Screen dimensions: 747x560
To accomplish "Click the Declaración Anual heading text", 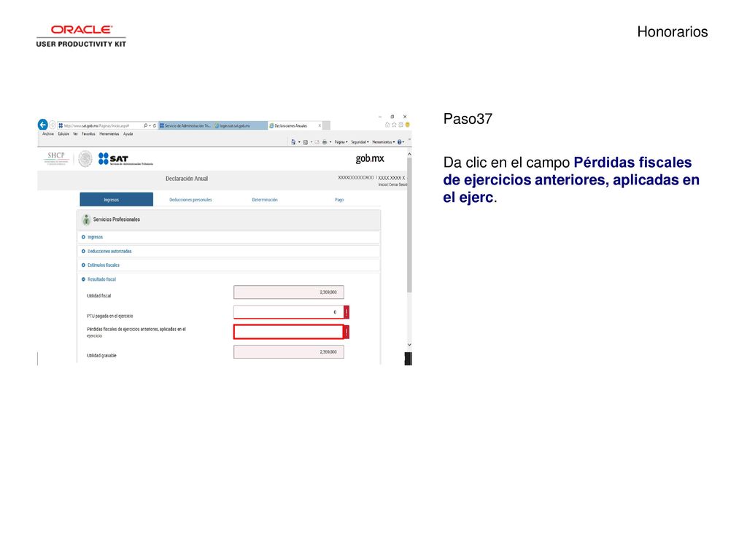I will click(187, 179).
